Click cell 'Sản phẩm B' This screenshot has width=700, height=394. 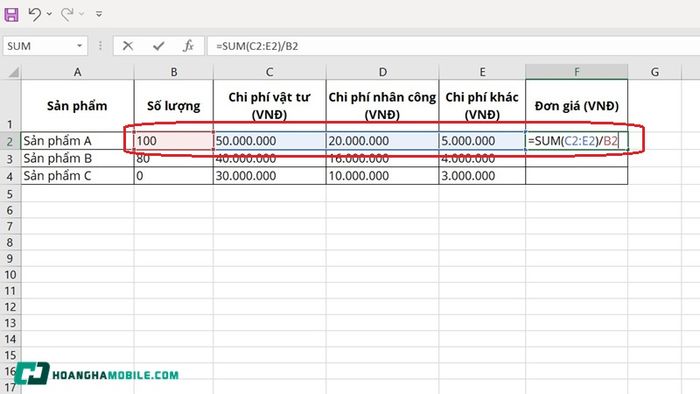(x=78, y=158)
